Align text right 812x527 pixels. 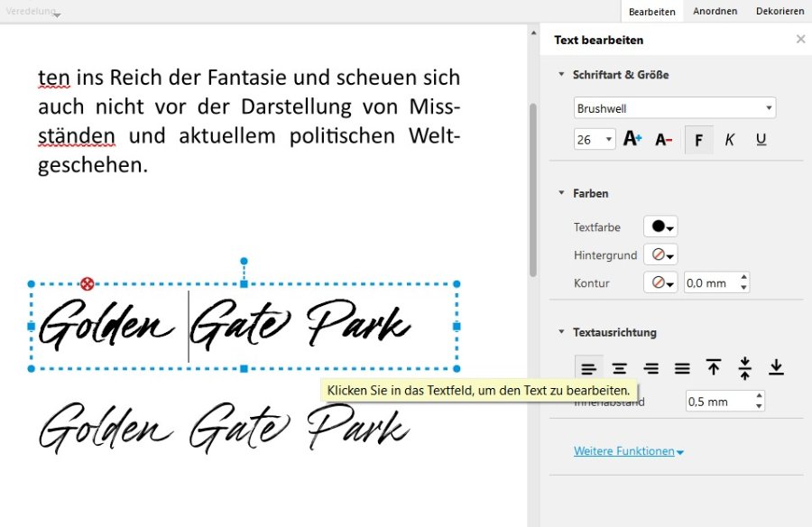click(651, 368)
